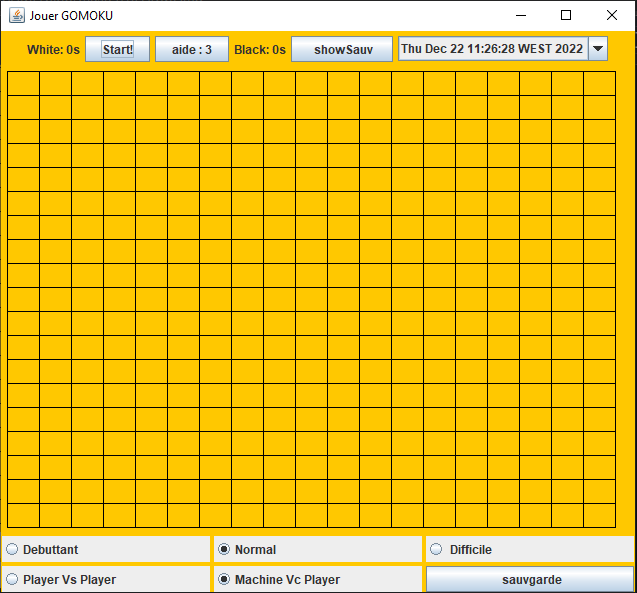Close the Jouer GOMOKU window

pos(612,15)
